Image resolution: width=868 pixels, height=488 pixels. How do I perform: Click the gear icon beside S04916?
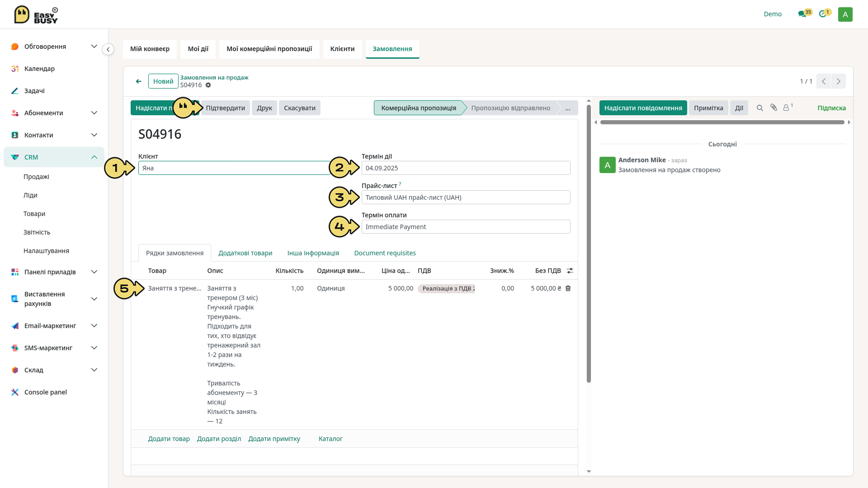click(208, 85)
